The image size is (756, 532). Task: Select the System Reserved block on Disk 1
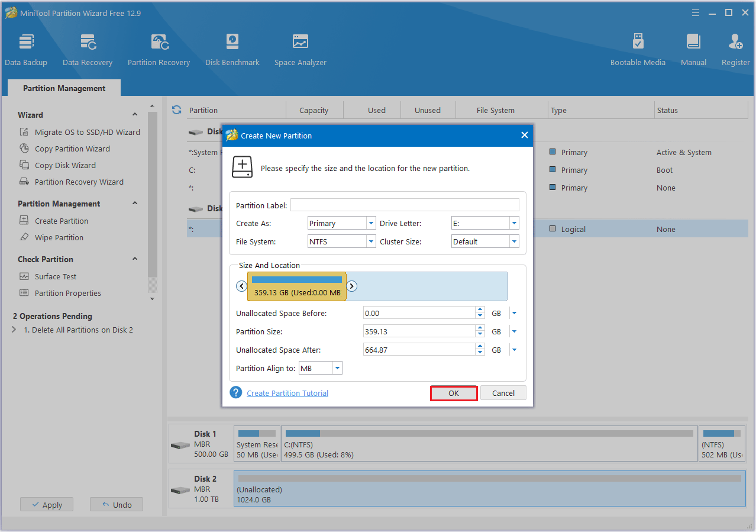[257, 443]
